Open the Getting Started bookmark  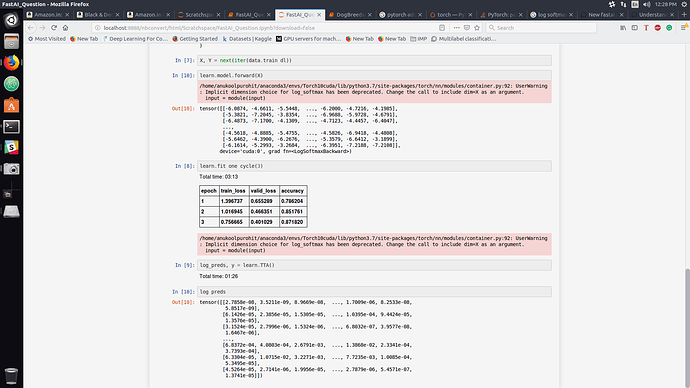click(195, 39)
